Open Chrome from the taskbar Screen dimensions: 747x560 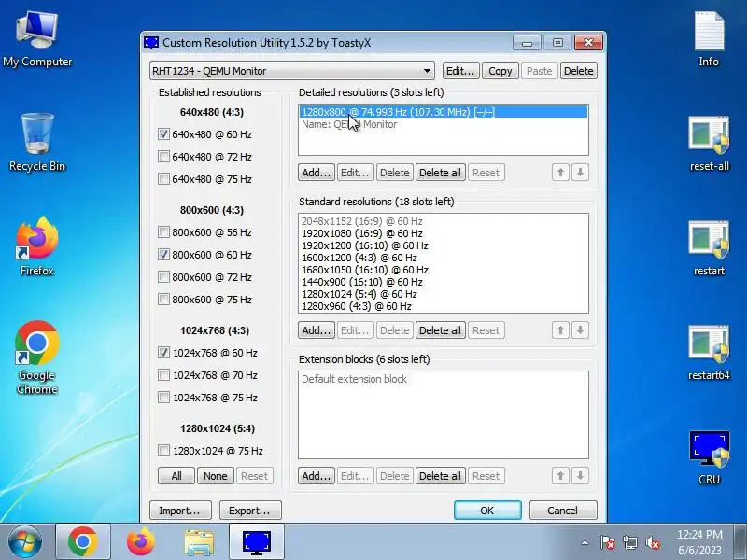[x=83, y=541]
